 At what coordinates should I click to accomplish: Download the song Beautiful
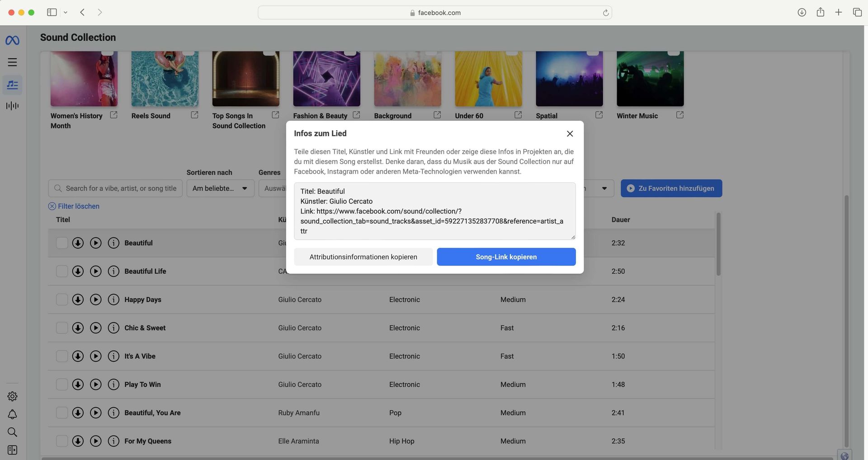(x=78, y=243)
